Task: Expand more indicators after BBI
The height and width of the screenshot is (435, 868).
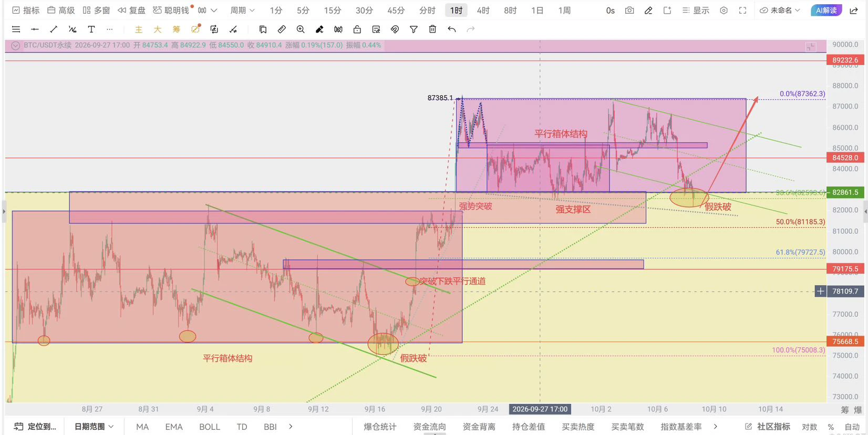Action: coord(291,427)
